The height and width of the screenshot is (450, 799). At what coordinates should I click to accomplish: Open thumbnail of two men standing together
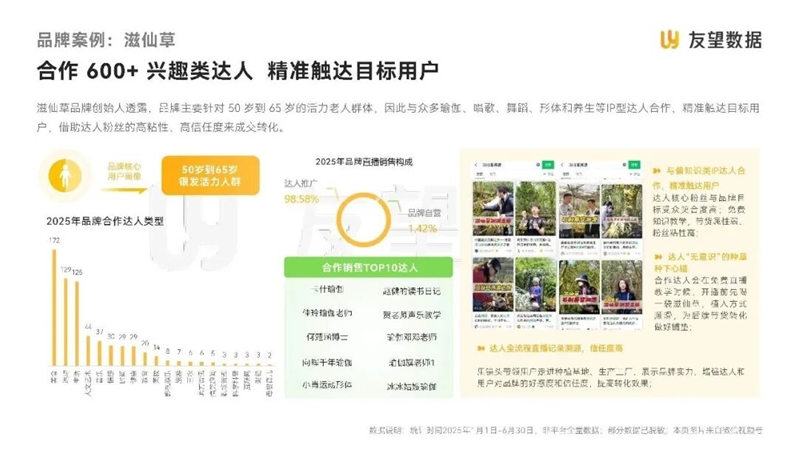point(579,210)
